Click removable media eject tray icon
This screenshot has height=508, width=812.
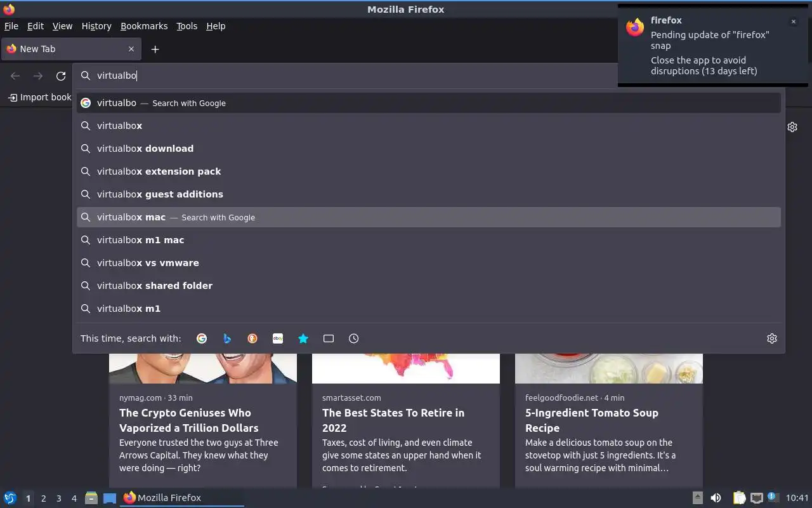(697, 498)
